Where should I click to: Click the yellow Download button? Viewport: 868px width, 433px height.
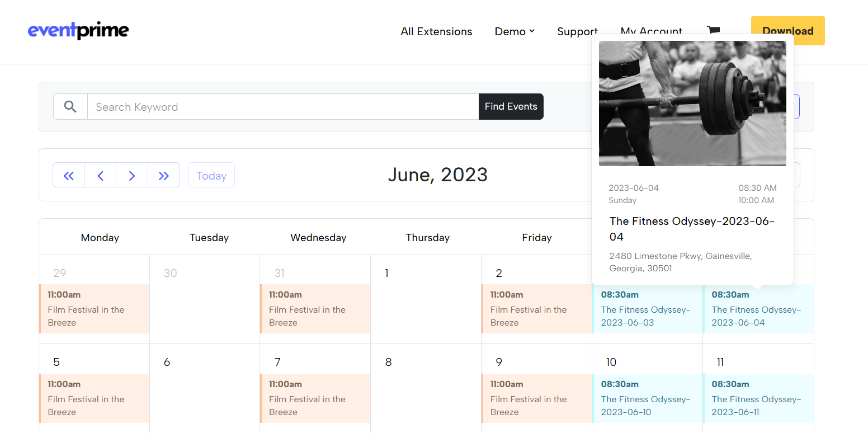787,31
